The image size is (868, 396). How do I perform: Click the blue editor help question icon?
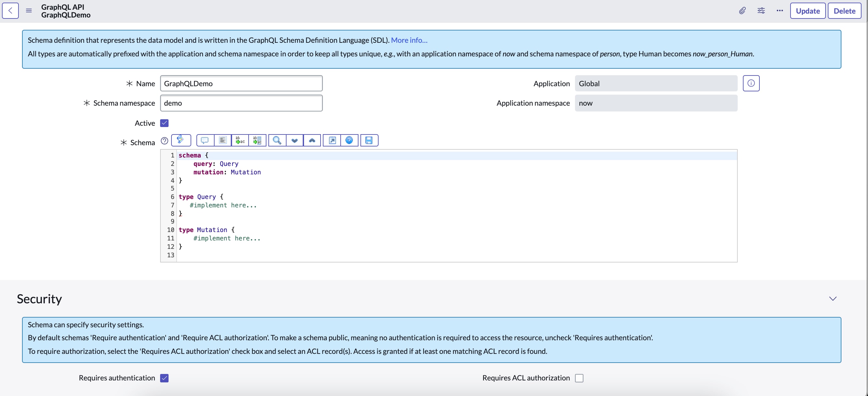[349, 140]
